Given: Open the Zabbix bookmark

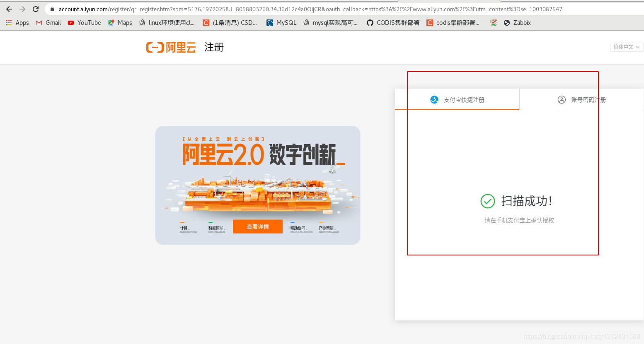Looking at the screenshot, I should (517, 23).
